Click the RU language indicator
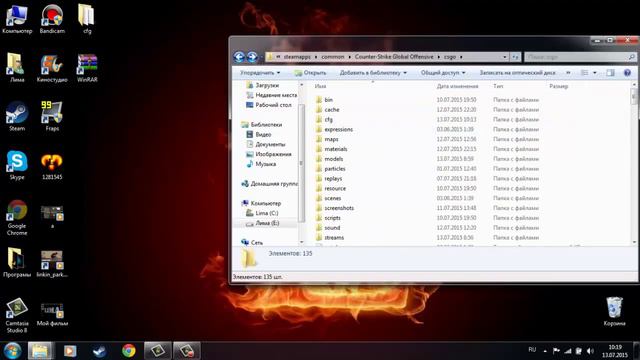The height and width of the screenshot is (360, 640). (532, 350)
